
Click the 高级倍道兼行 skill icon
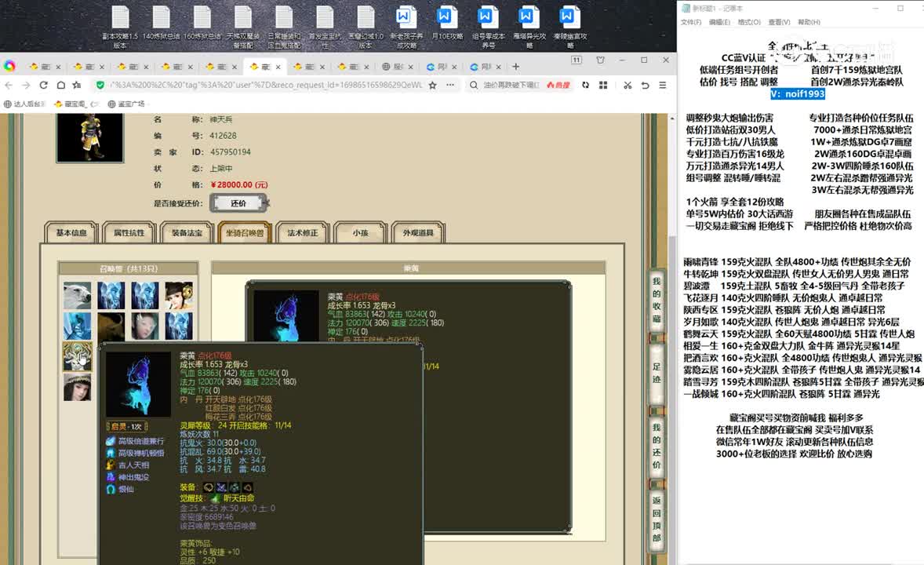click(110, 441)
